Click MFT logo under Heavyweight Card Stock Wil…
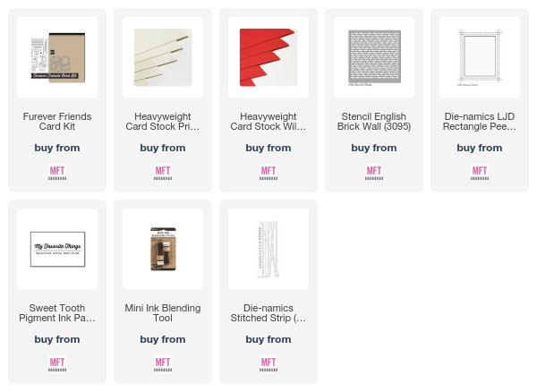 (268, 173)
